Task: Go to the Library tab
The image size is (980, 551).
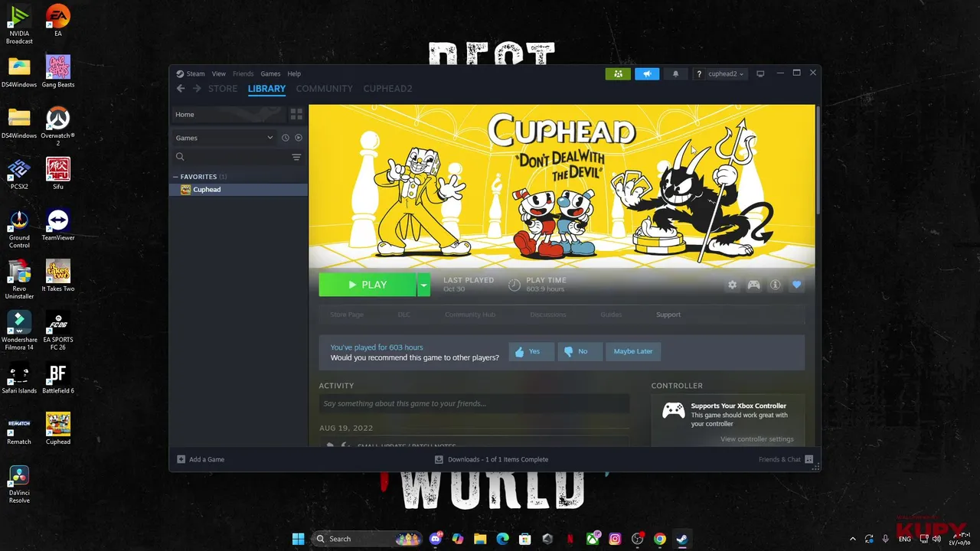Action: [x=266, y=89]
